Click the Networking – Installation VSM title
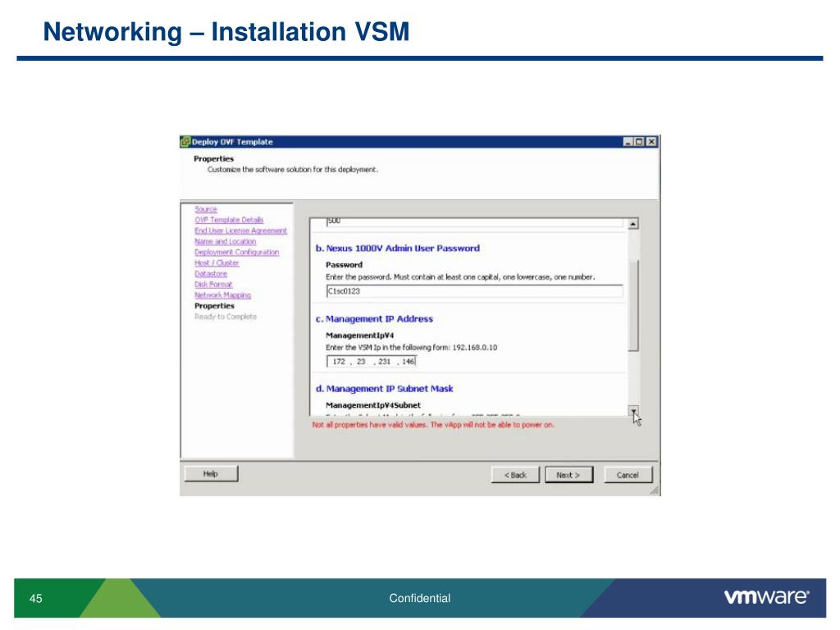 click(x=226, y=32)
